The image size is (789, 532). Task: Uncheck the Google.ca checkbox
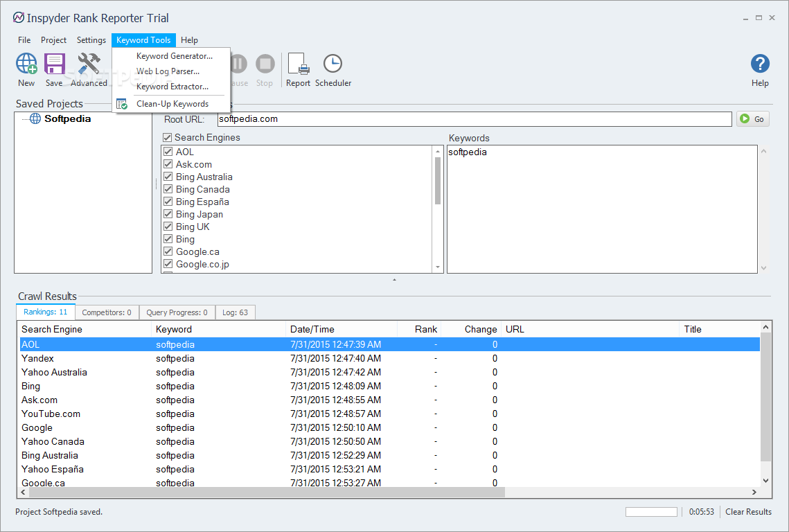[168, 251]
